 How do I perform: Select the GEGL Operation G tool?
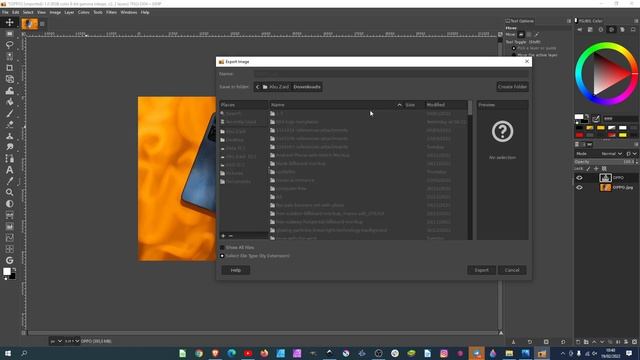(x=9, y=260)
